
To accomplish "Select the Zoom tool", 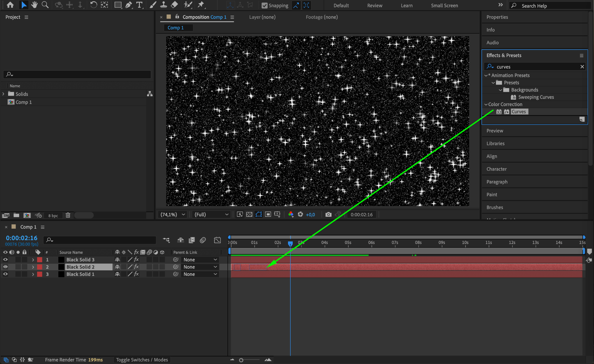I will point(45,5).
